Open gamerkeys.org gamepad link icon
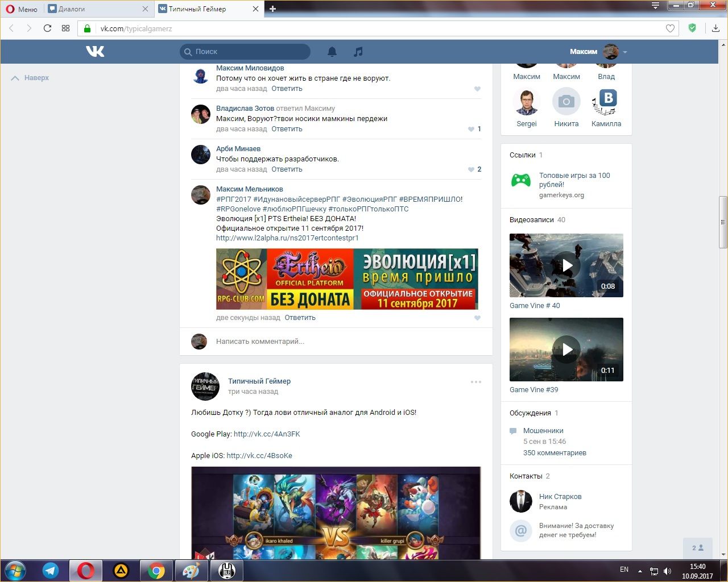728x582 pixels. (x=521, y=181)
